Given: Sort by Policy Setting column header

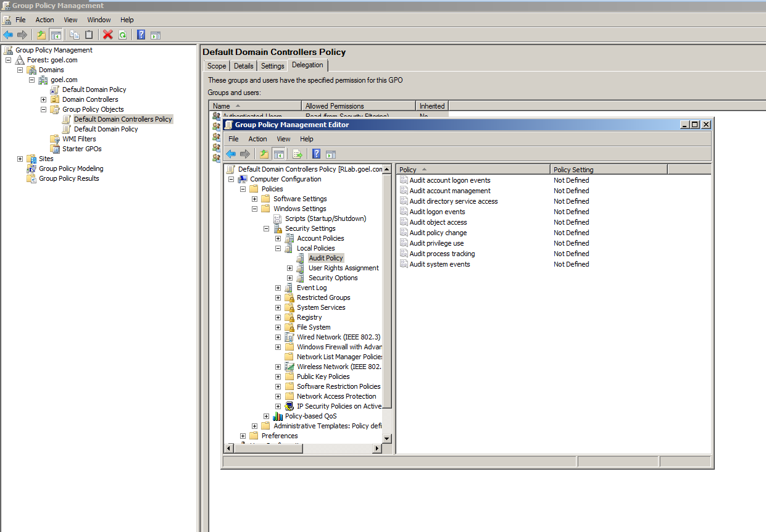Looking at the screenshot, I should point(609,170).
